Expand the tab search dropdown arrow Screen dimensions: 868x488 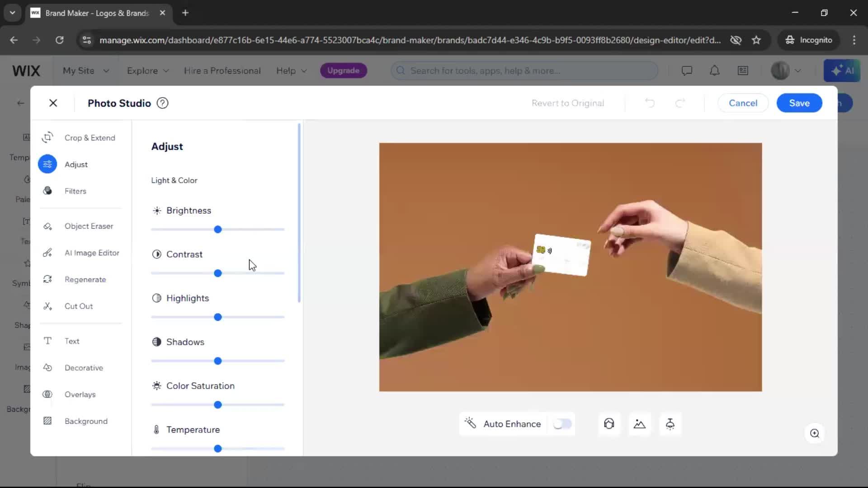[12, 13]
